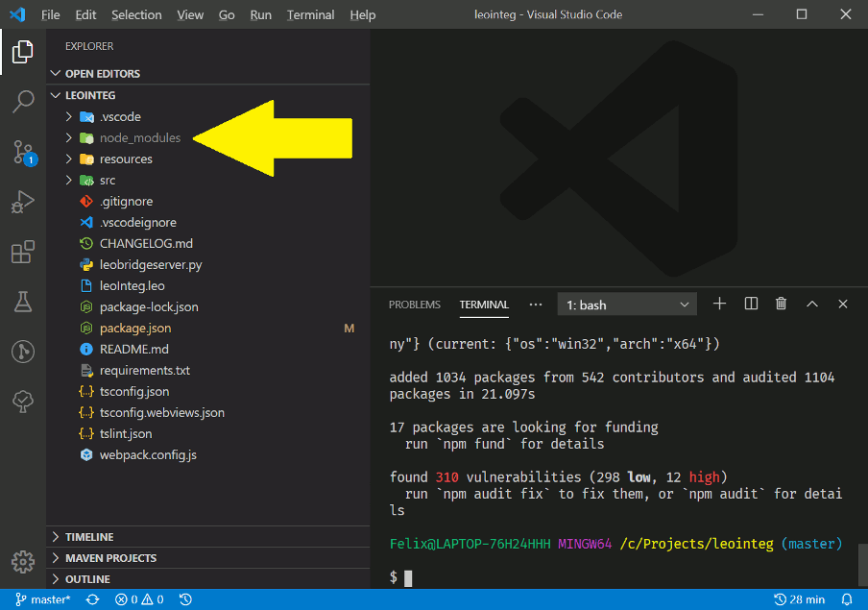Click the new terminal plus icon
The width and height of the screenshot is (868, 610).
point(719,304)
